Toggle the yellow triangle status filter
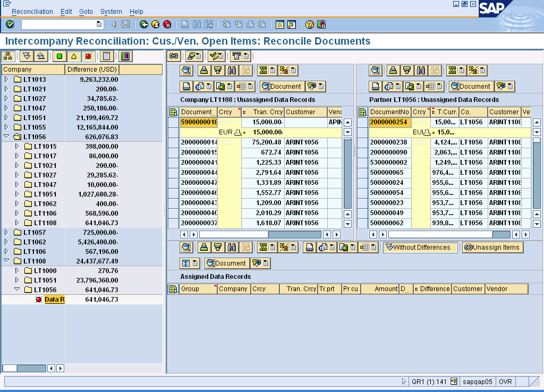544x392 pixels. point(73,56)
